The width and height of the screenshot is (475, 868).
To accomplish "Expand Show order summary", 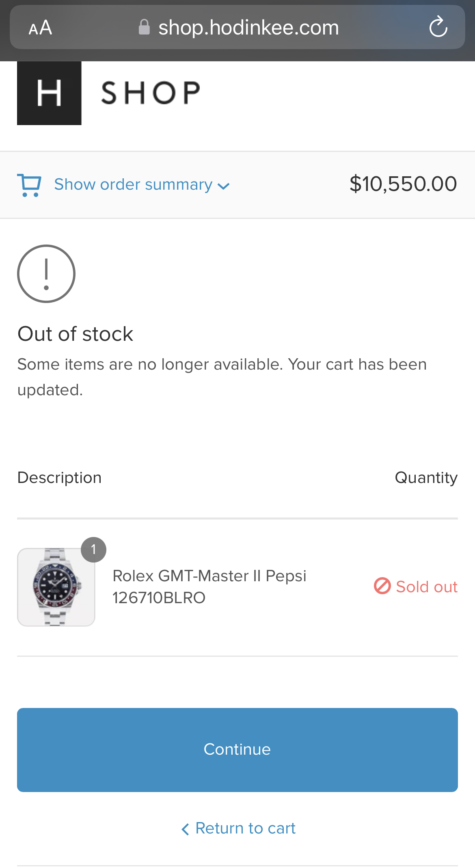I will [x=133, y=184].
